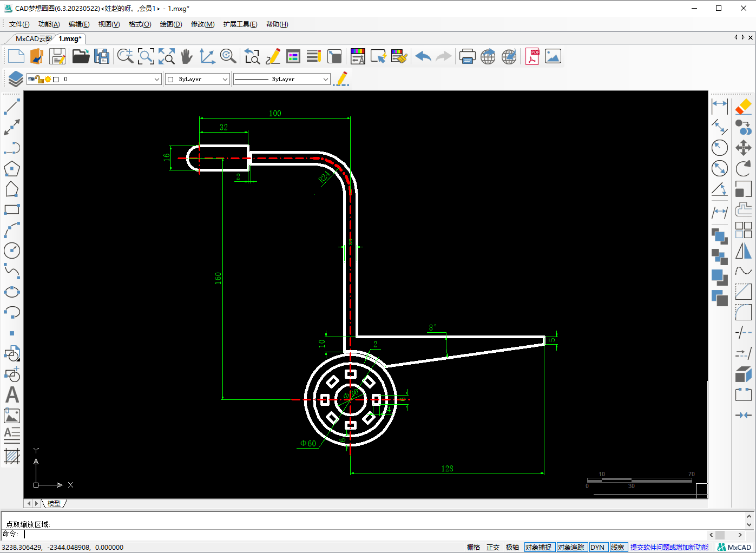Open 视图(V) menu

pos(109,24)
